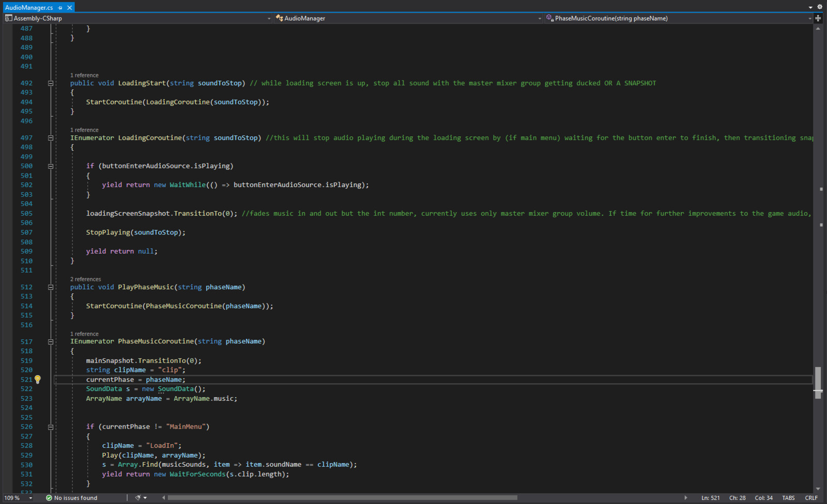
Task: Click the vertical scrollbar down arrow
Action: (x=818, y=489)
